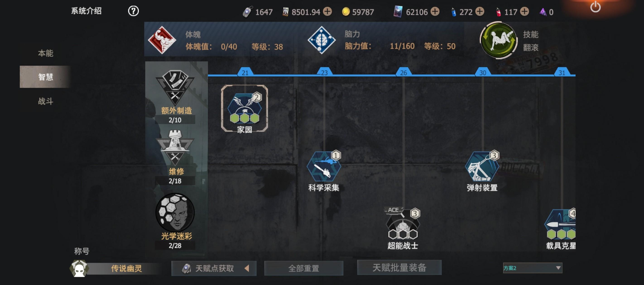Expand the 天赋点获取 arrow menu
The width and height of the screenshot is (644, 285).
(x=247, y=268)
